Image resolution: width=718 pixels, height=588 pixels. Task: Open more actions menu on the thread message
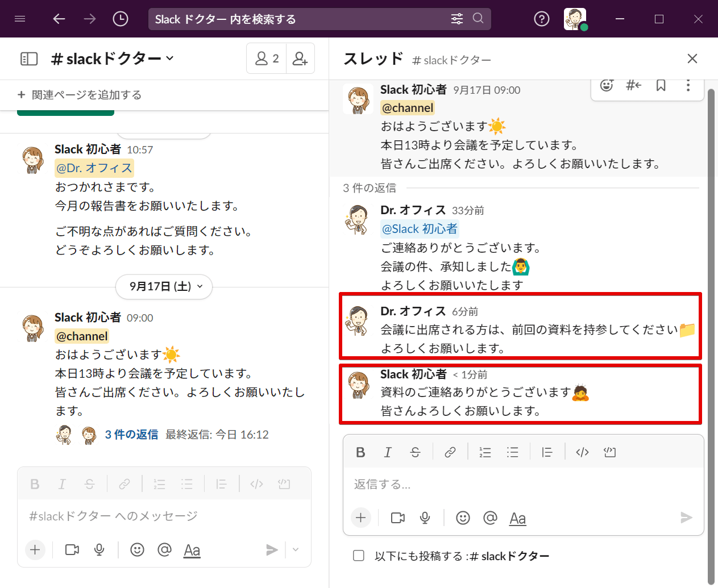click(688, 85)
